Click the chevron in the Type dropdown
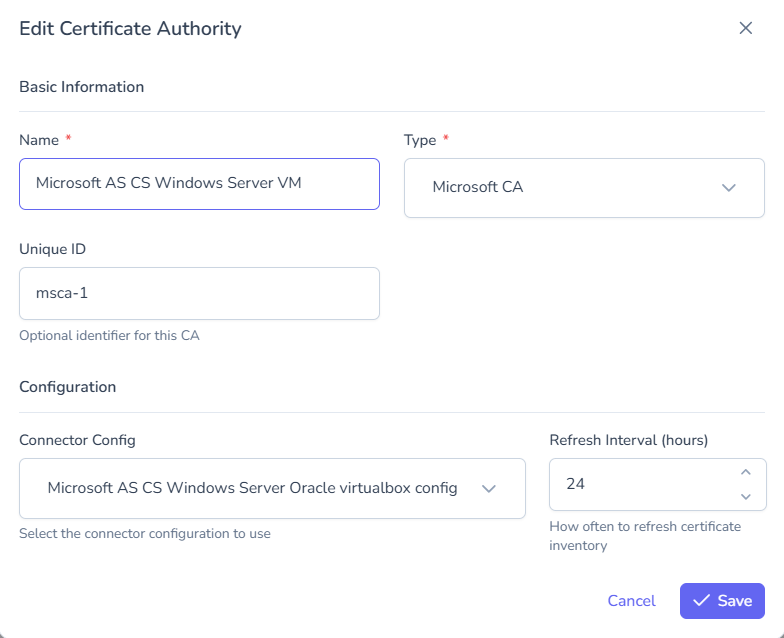 tap(728, 188)
